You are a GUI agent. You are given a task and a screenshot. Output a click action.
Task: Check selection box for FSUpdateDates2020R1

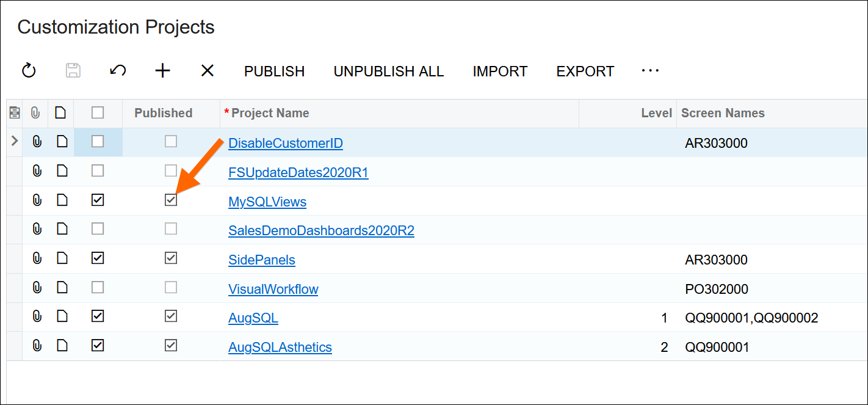(x=98, y=170)
